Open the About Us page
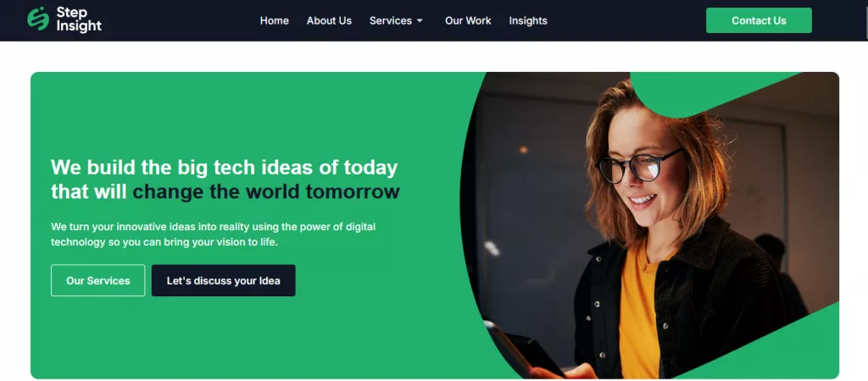Screen dimensions: 868x381 (x=329, y=20)
